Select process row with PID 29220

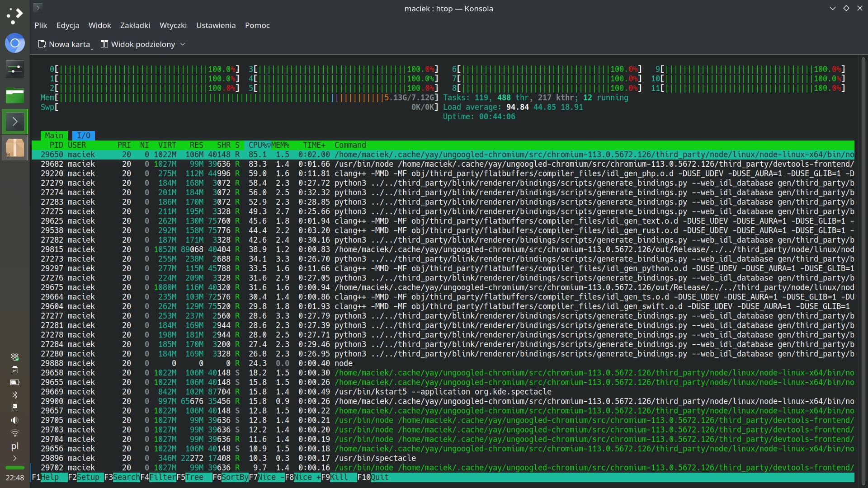[443, 174]
